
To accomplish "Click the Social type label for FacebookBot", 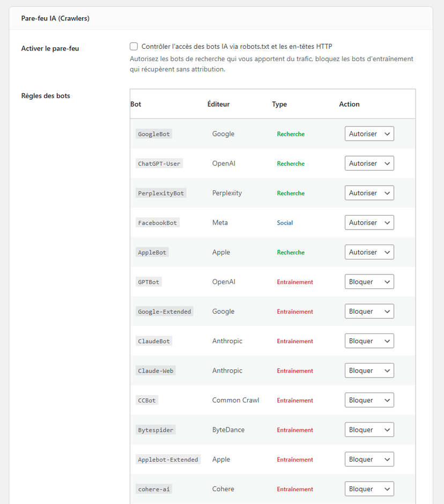I will (285, 223).
